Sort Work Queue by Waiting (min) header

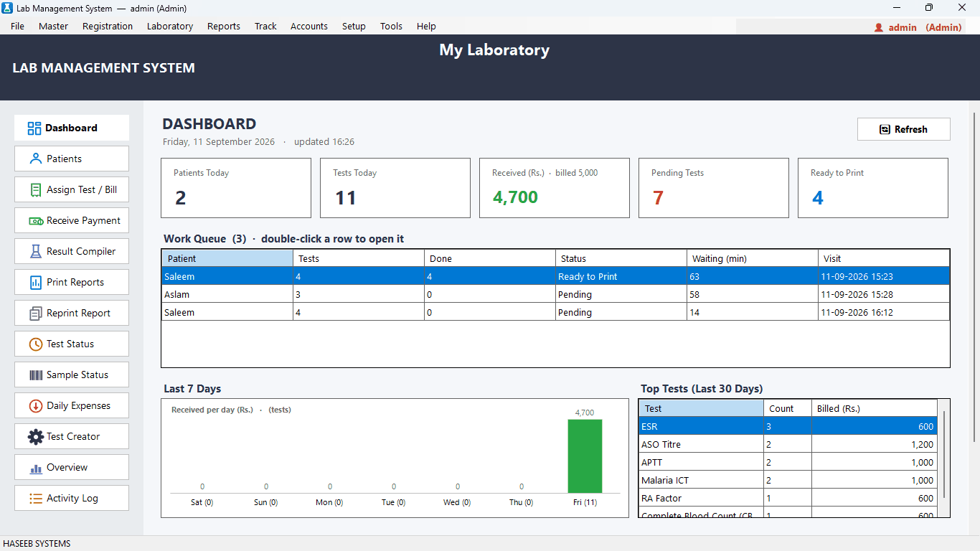(x=753, y=258)
